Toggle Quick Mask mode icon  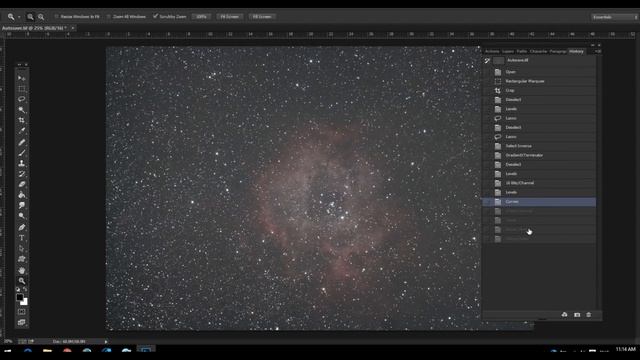(22, 312)
